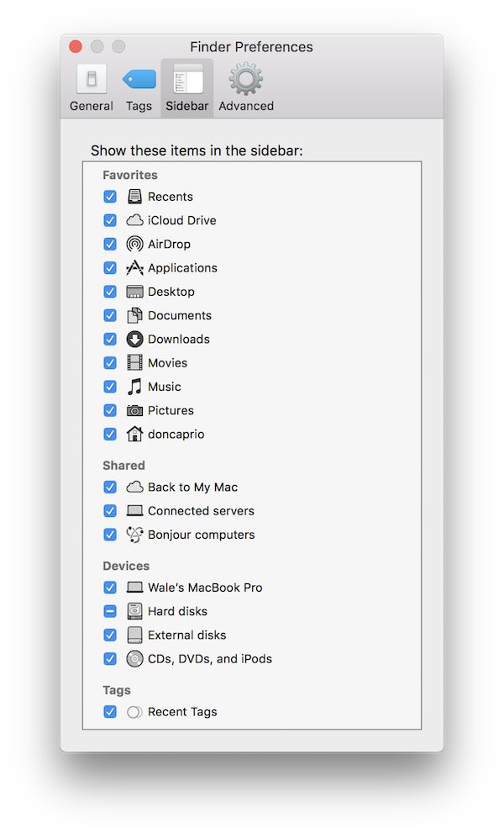Click the Recents book icon
This screenshot has height=838, width=504.
pyautogui.click(x=134, y=196)
